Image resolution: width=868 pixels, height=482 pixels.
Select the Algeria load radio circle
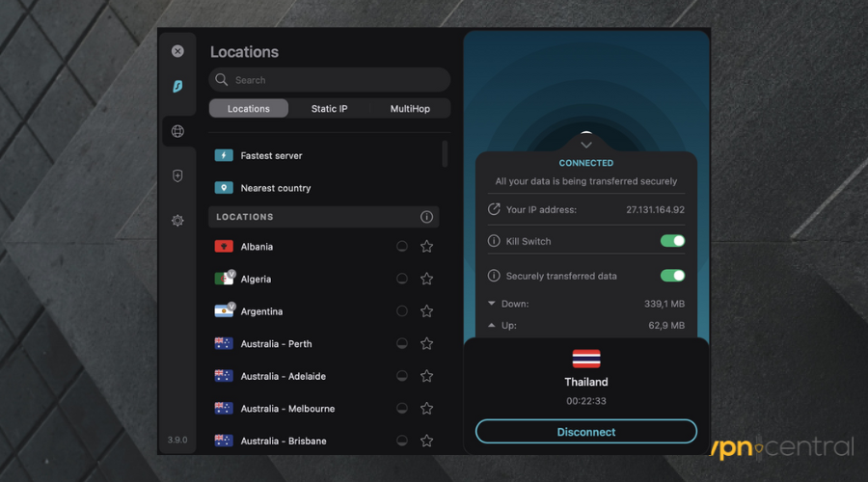pos(402,279)
